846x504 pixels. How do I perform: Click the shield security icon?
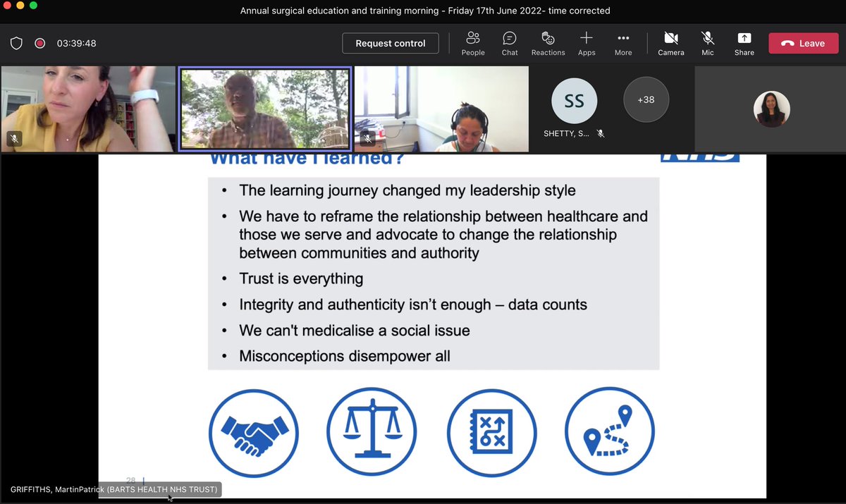coord(16,43)
